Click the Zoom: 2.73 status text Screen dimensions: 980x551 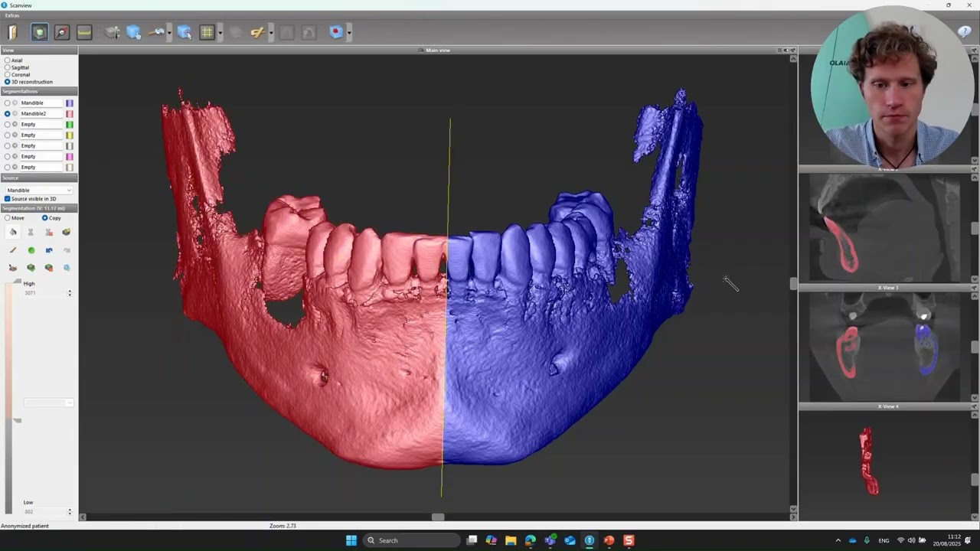click(x=283, y=526)
